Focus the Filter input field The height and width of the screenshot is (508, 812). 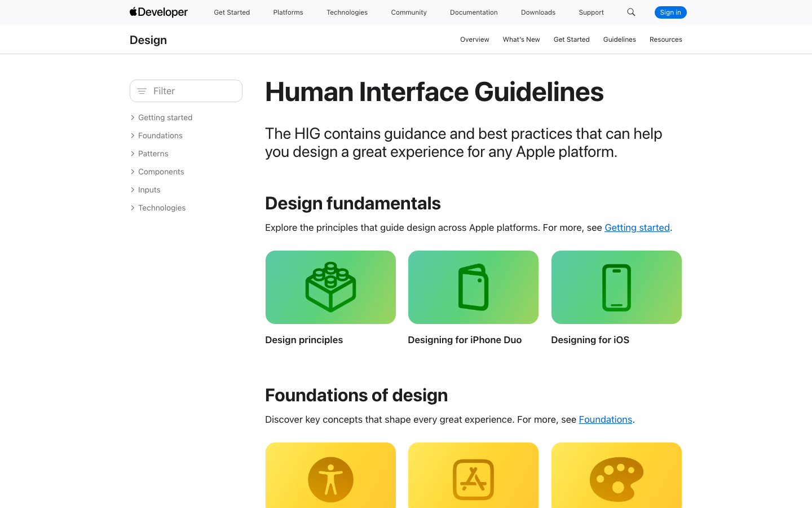click(x=186, y=91)
